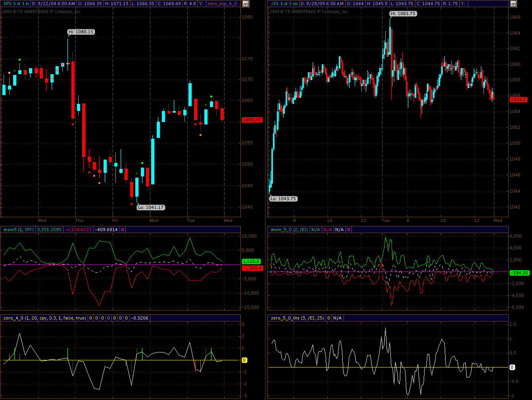Image resolution: width=532 pixels, height=400 pixels.
Task: Click the Lo: 1041.17 price bubble
Action: point(151,207)
